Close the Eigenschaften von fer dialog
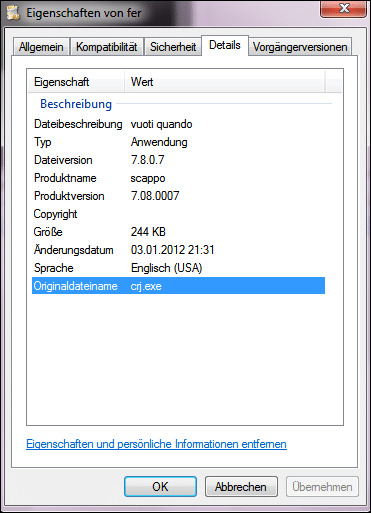Screen dimensions: 371x513 343,8
